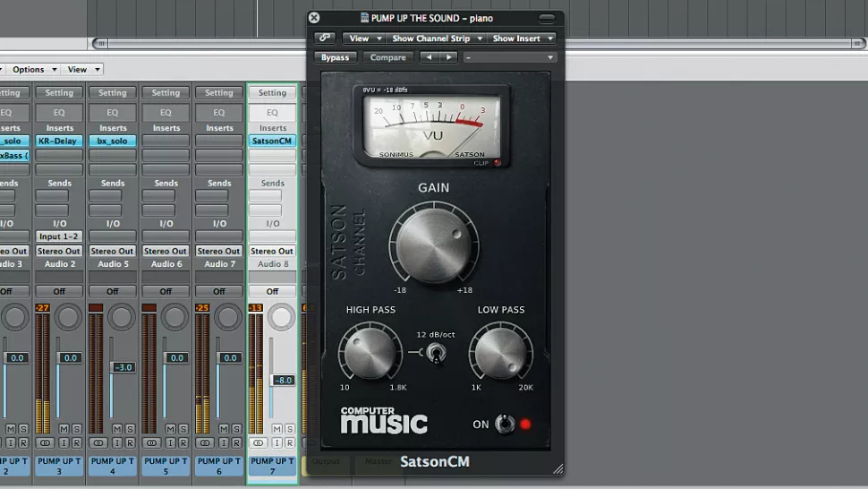Click the VU meter display

431,126
